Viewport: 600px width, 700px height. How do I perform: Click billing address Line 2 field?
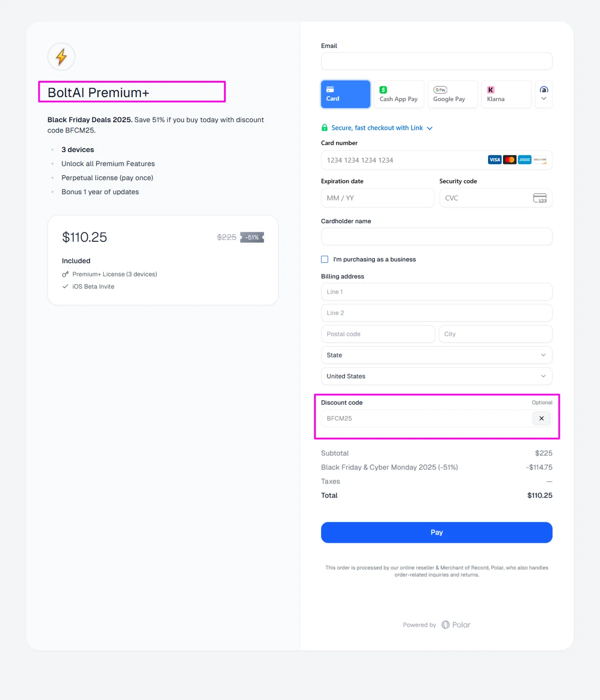pyautogui.click(x=436, y=313)
